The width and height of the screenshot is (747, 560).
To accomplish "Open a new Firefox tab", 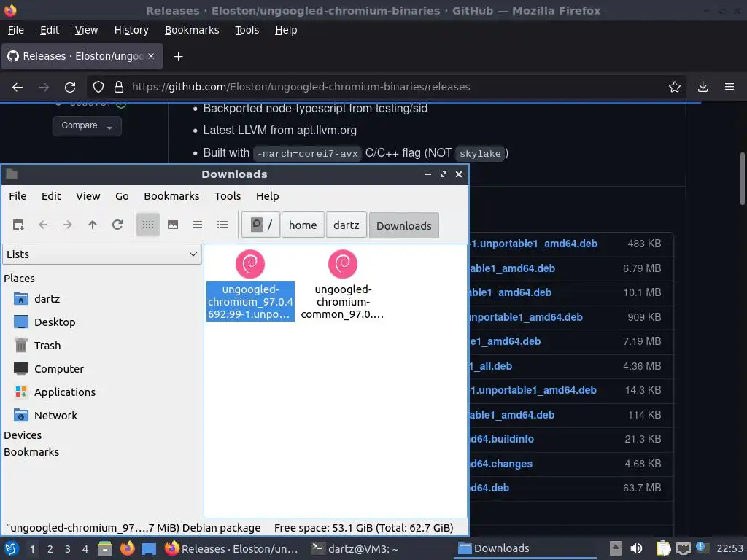I will (x=178, y=57).
